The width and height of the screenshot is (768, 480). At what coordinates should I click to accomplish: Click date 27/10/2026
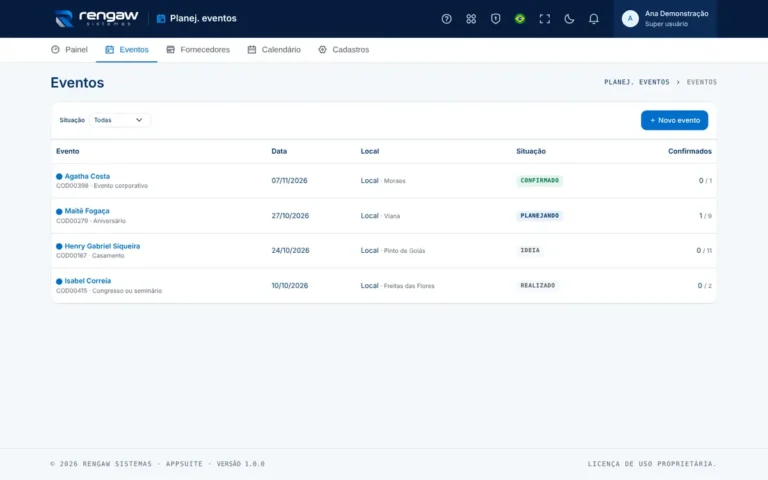(x=290, y=216)
